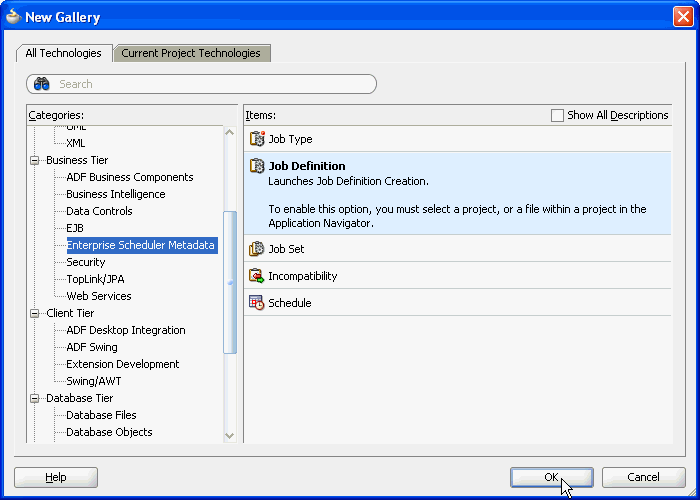Click the Job Type item icon

[x=257, y=139]
